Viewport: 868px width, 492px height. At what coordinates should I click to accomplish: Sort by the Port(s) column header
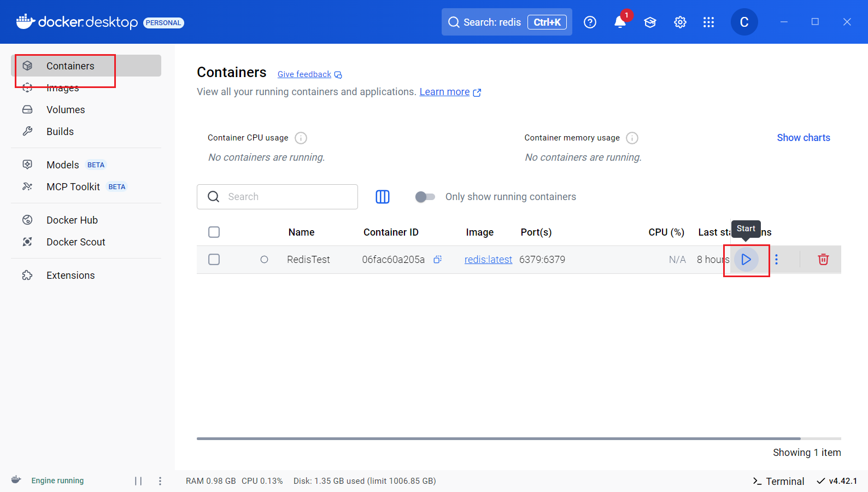click(x=536, y=232)
